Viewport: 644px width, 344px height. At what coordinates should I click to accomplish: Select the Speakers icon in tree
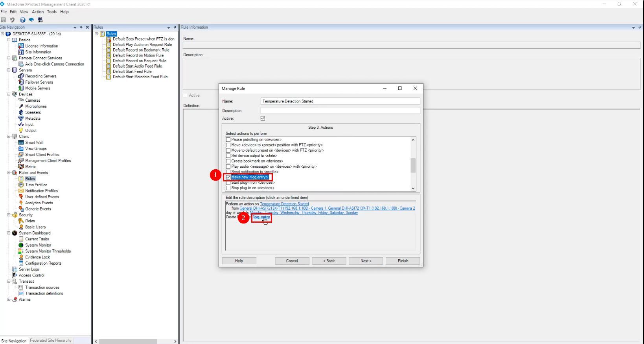pyautogui.click(x=21, y=112)
